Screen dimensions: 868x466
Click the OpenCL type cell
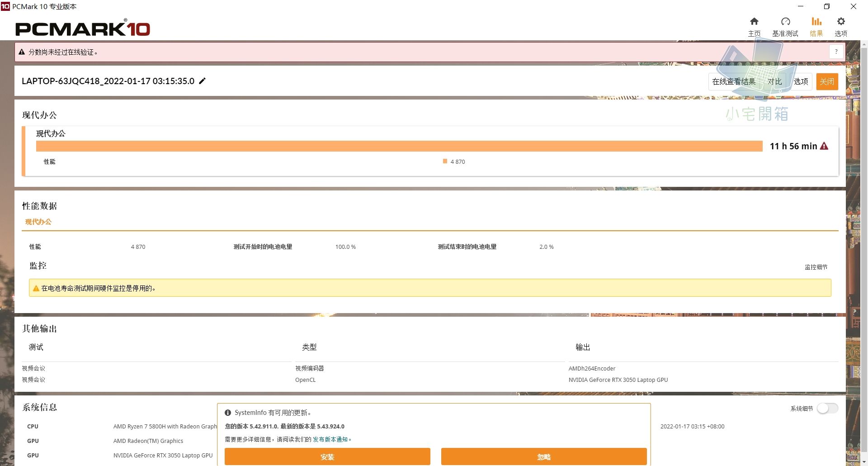[306, 380]
